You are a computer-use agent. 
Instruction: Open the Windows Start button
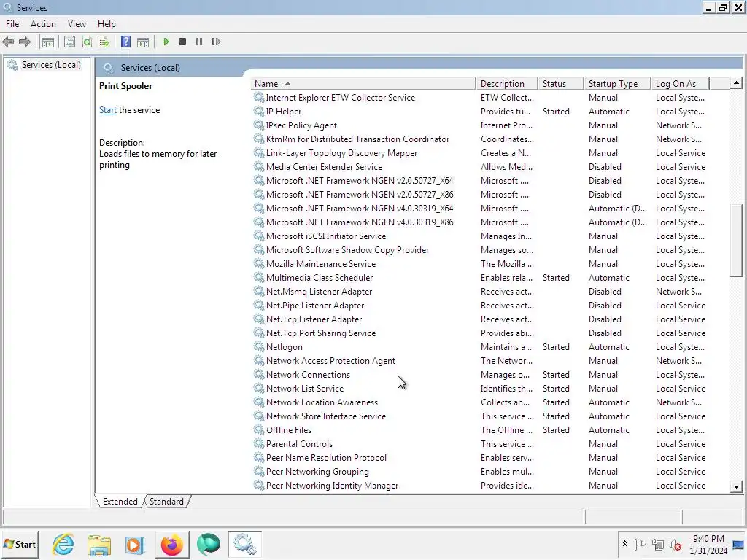20,544
